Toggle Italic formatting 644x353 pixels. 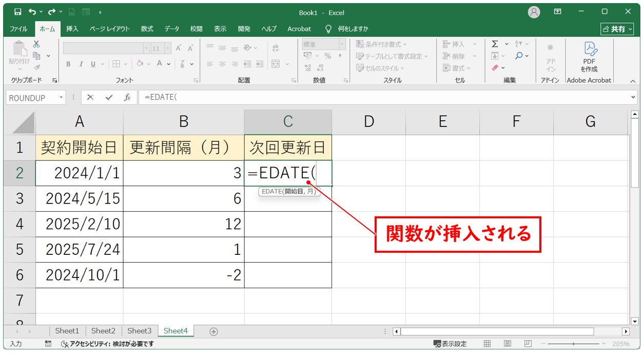point(81,64)
